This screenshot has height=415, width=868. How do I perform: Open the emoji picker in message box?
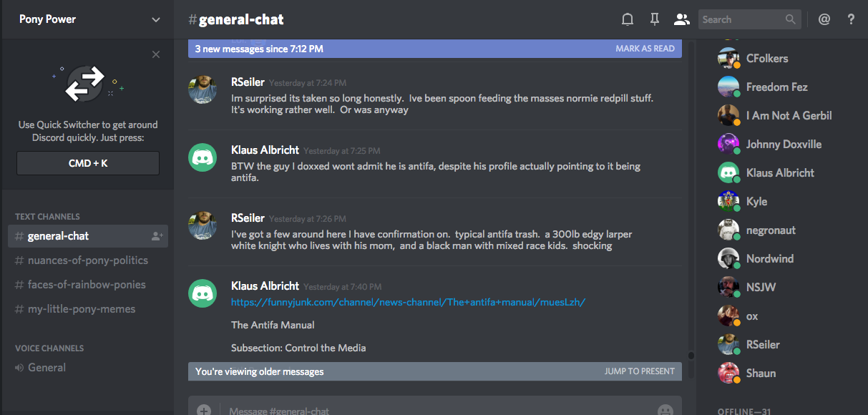(665, 410)
